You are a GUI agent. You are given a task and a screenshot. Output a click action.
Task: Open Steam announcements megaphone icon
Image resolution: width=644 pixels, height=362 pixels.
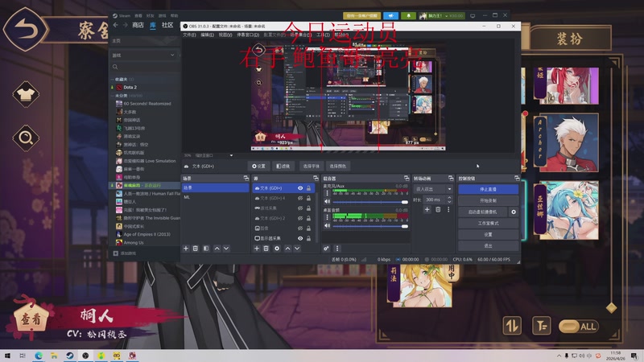coord(390,15)
